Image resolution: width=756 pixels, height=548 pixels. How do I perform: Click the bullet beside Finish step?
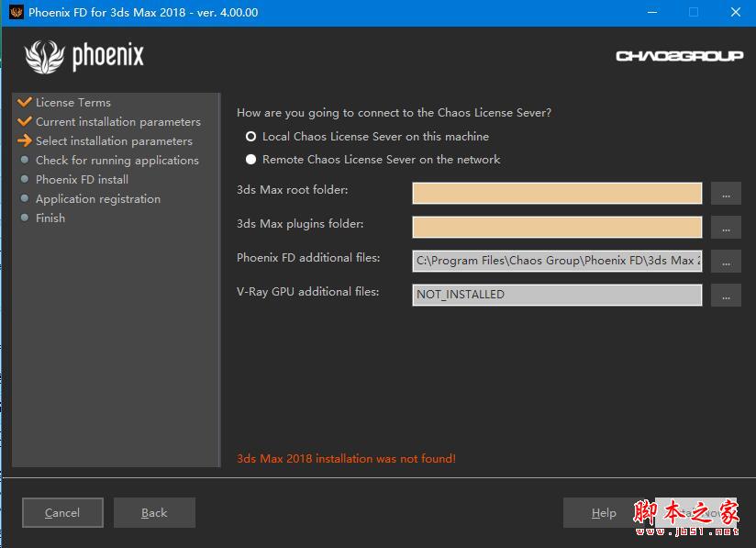pyautogui.click(x=25, y=218)
